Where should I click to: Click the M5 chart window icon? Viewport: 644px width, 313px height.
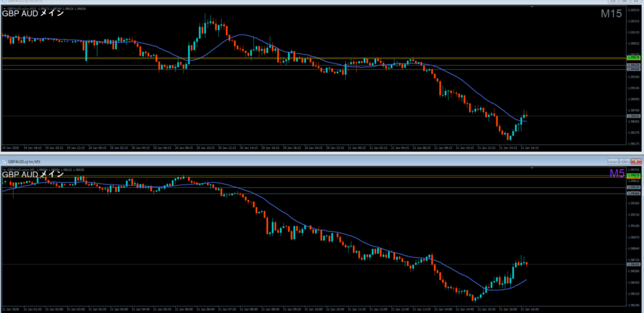click(x=4, y=162)
